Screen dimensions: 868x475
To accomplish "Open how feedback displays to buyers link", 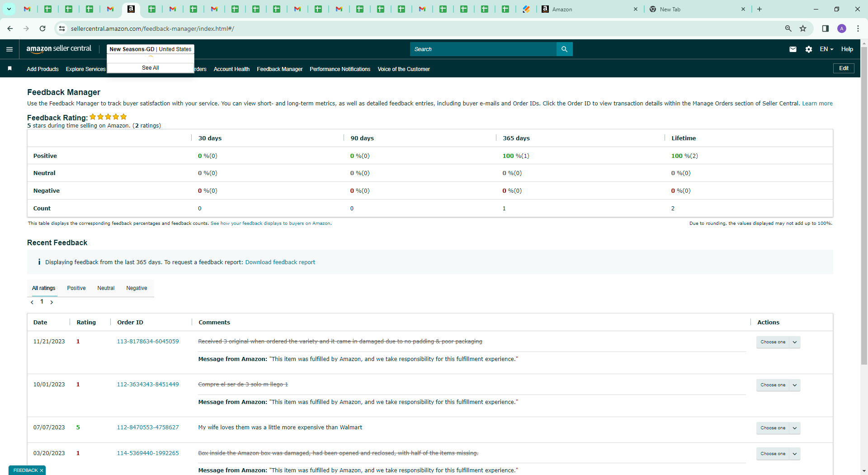I will [x=270, y=223].
